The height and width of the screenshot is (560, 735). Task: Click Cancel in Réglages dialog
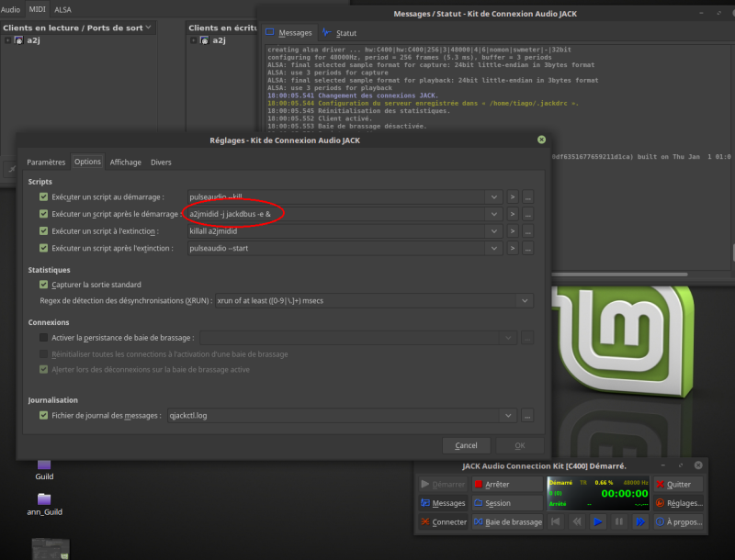coord(467,445)
